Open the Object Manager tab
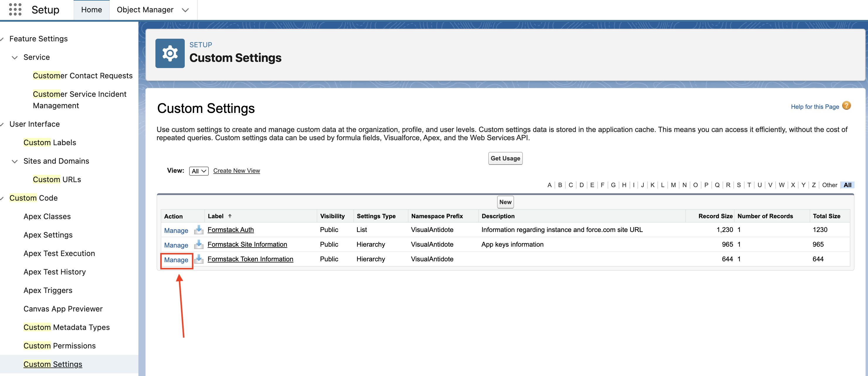Screen dimensions: 868x376 pos(145,10)
